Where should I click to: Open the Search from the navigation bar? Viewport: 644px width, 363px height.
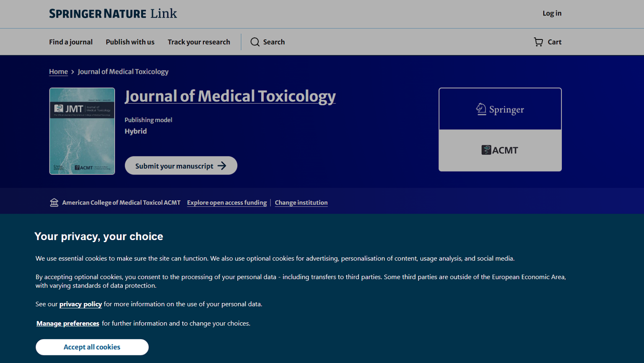(267, 42)
